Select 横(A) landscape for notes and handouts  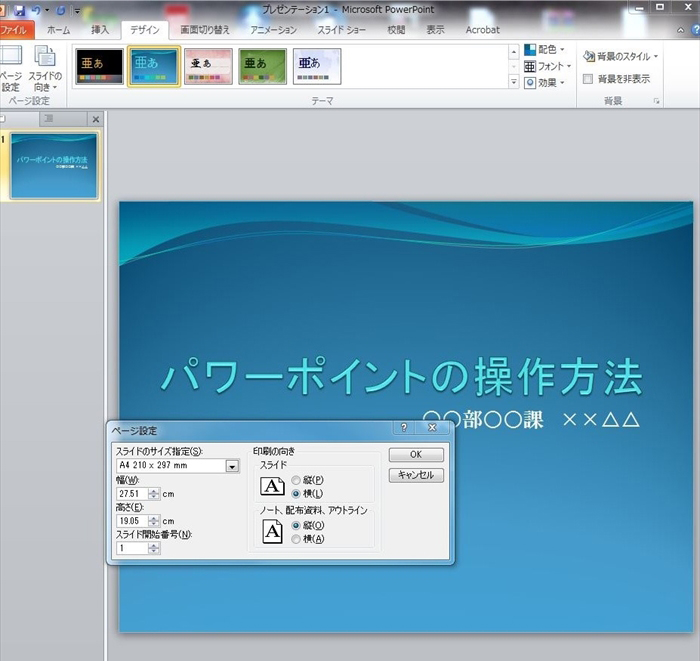[x=296, y=539]
